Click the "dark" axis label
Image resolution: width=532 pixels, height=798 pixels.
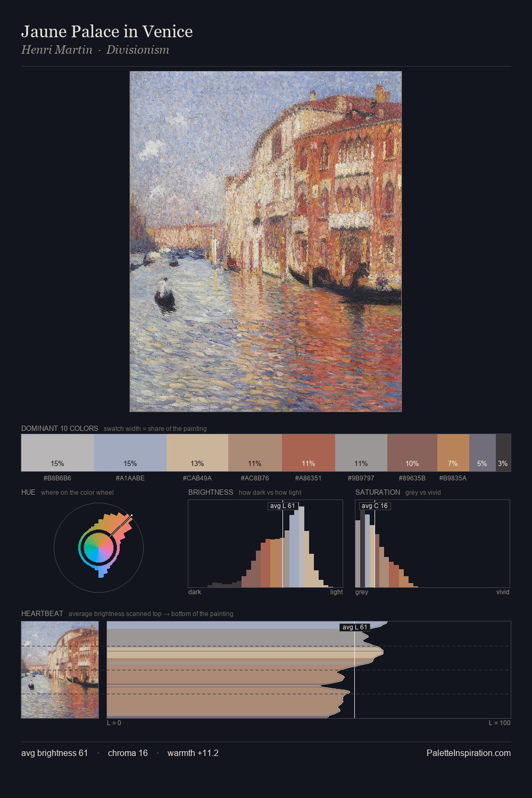click(195, 592)
